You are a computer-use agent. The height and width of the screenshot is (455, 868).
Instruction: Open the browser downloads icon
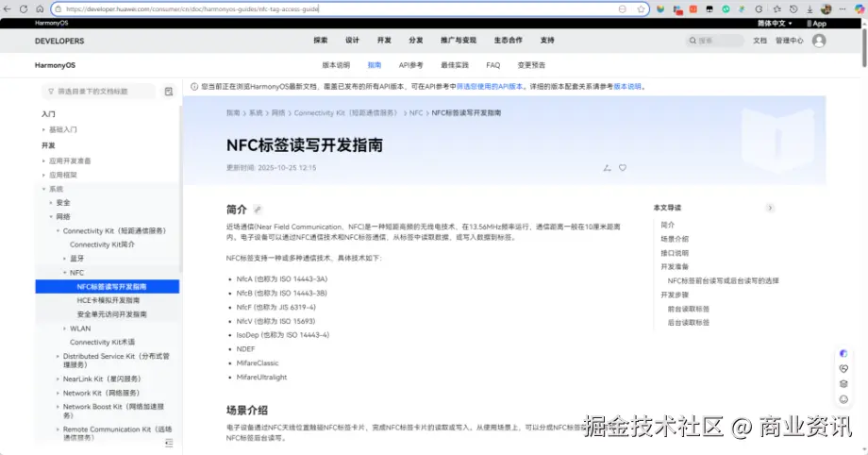pos(810,8)
